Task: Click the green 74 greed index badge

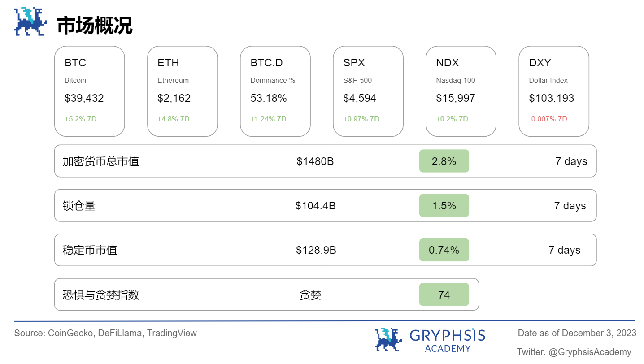Action: (x=444, y=295)
